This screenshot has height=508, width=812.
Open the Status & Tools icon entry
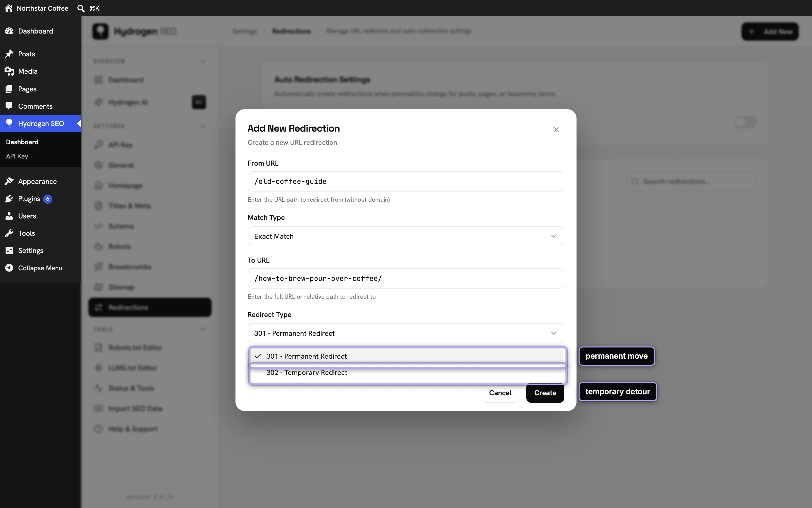pyautogui.click(x=98, y=388)
